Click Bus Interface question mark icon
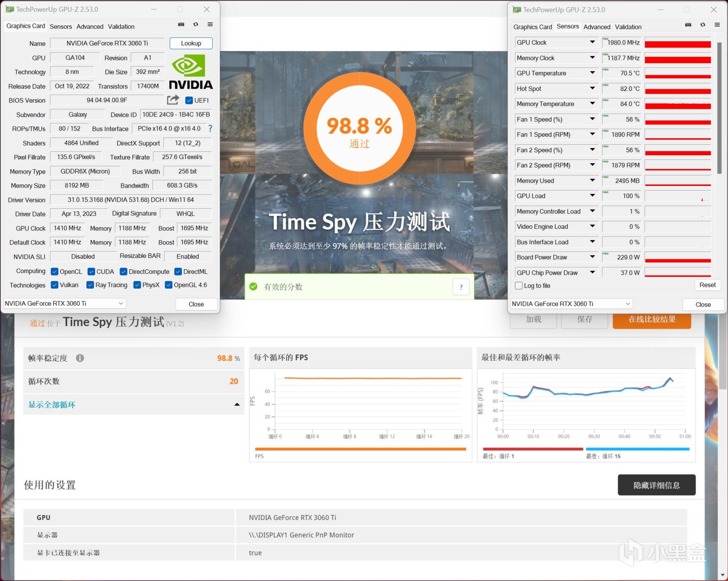Screen dimensions: 728x581 click(x=211, y=128)
